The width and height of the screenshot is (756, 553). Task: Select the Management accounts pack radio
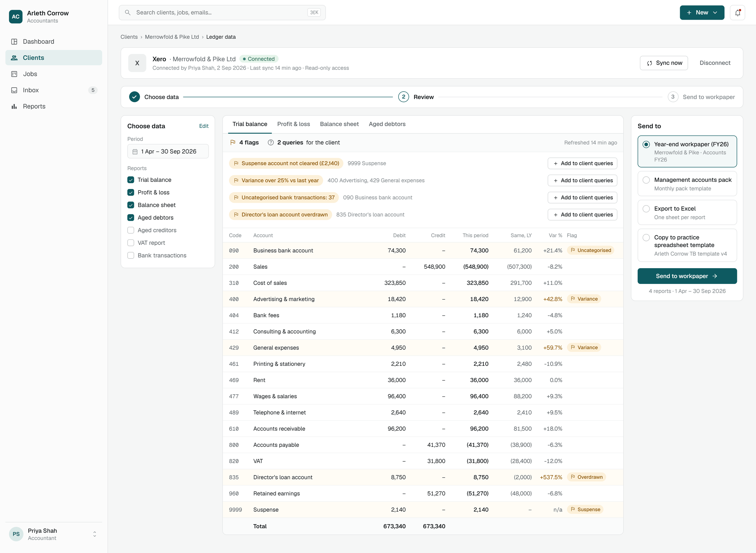tap(646, 180)
